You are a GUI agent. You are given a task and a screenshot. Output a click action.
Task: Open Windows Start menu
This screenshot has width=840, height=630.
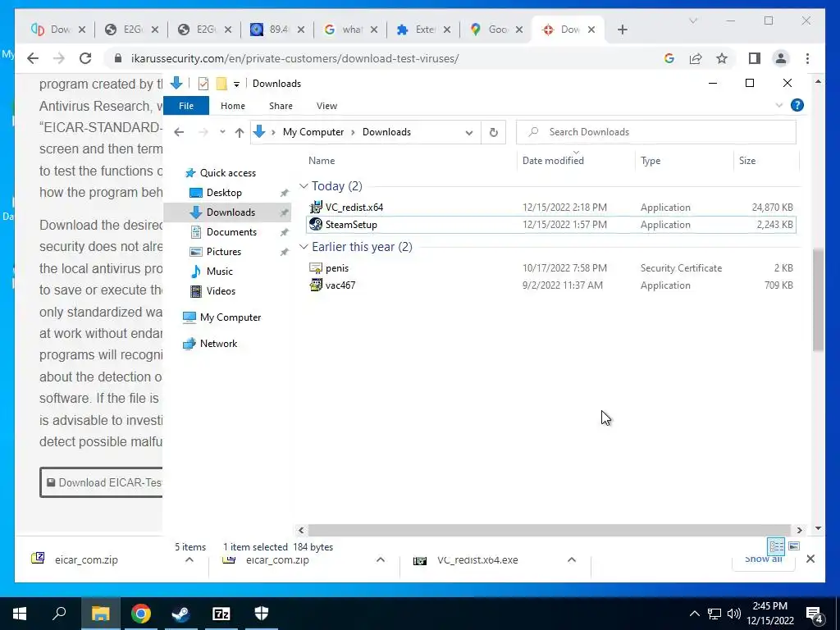20,614
